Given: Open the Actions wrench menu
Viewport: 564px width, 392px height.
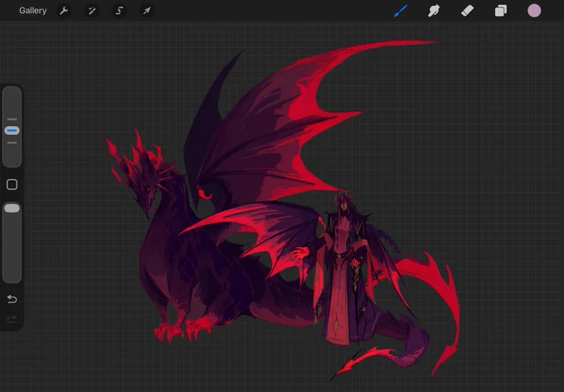Looking at the screenshot, I should tap(64, 11).
